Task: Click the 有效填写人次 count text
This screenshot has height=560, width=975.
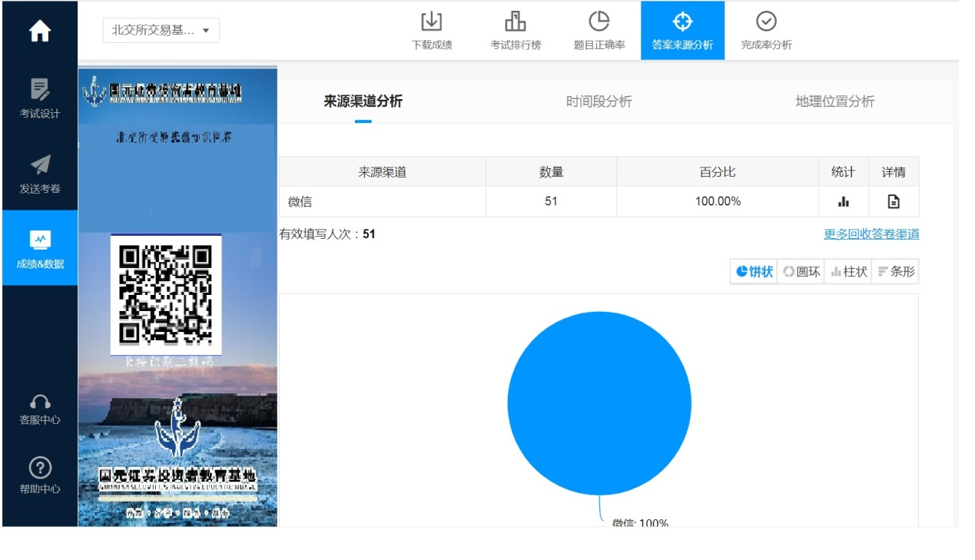Action: [327, 234]
